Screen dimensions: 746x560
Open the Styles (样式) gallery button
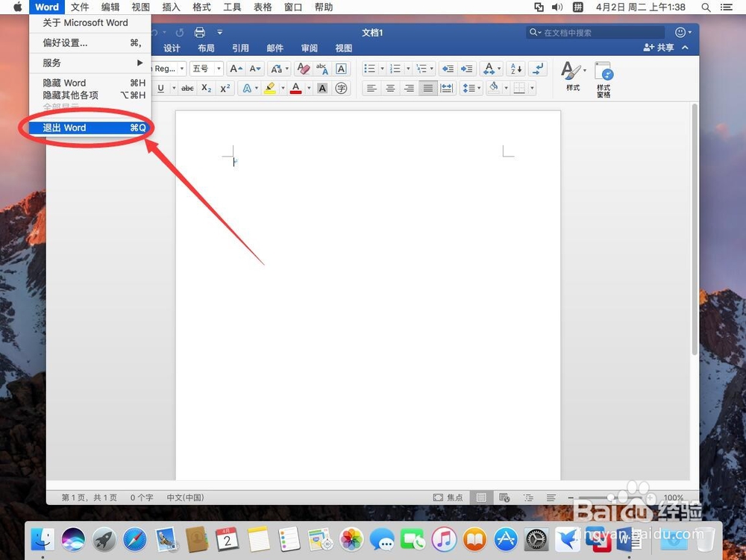[x=573, y=76]
